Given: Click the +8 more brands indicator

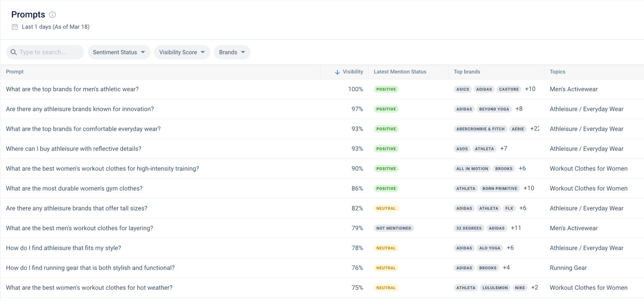Looking at the screenshot, I should (x=519, y=109).
